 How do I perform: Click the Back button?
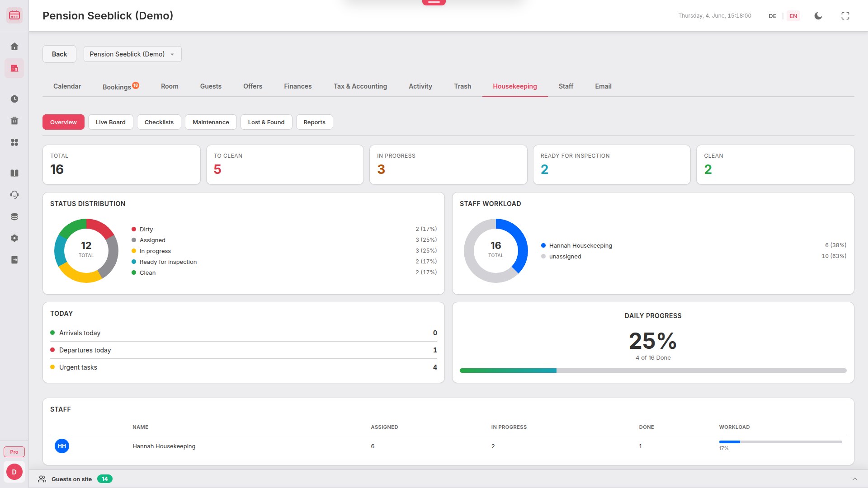click(59, 54)
